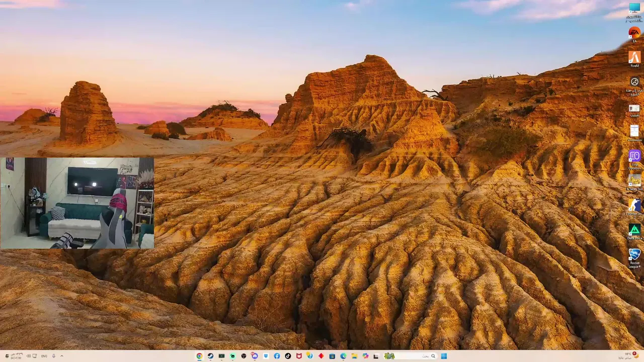Open the dark terminal-style taskbar app
This screenshot has height=362, width=644.
point(221,356)
